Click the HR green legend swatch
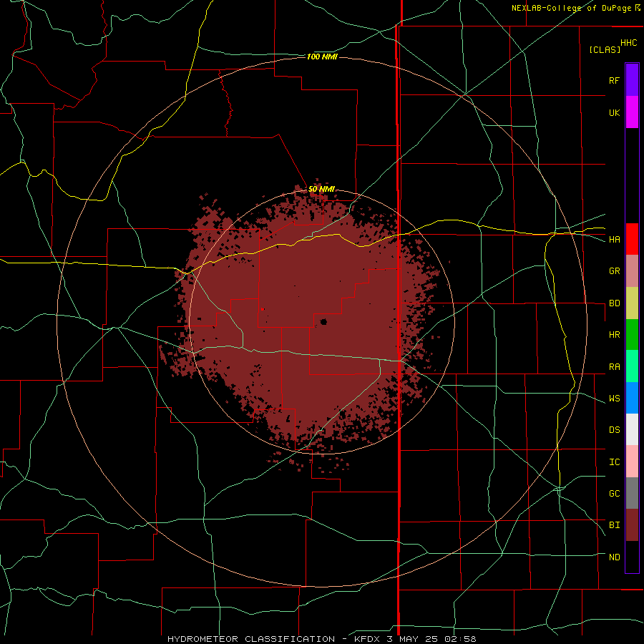Screen dimensions: 644x644 (632, 335)
